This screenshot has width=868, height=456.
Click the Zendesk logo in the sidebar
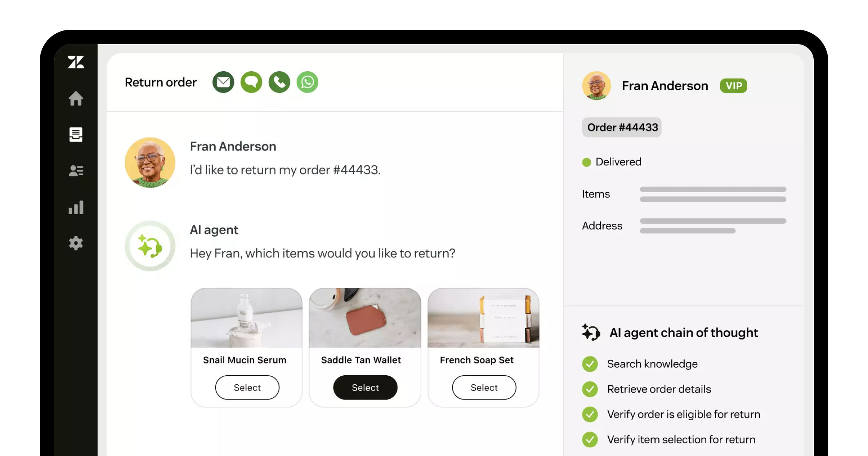(76, 62)
